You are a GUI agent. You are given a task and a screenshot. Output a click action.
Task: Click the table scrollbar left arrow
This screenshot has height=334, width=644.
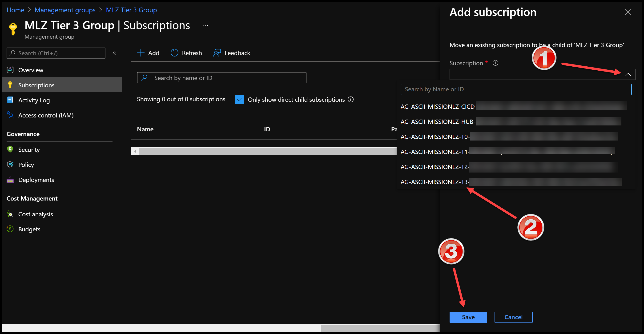point(135,151)
